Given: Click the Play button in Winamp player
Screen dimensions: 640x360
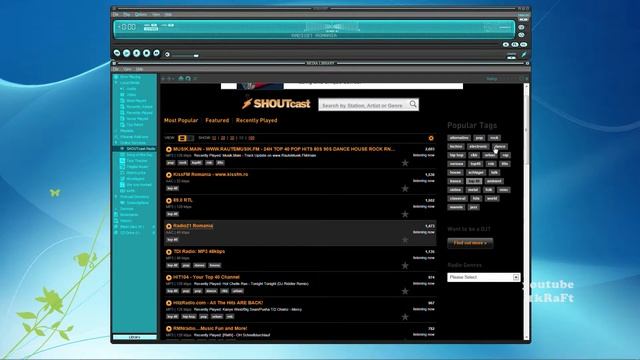Looking at the screenshot, I should 127,53.
